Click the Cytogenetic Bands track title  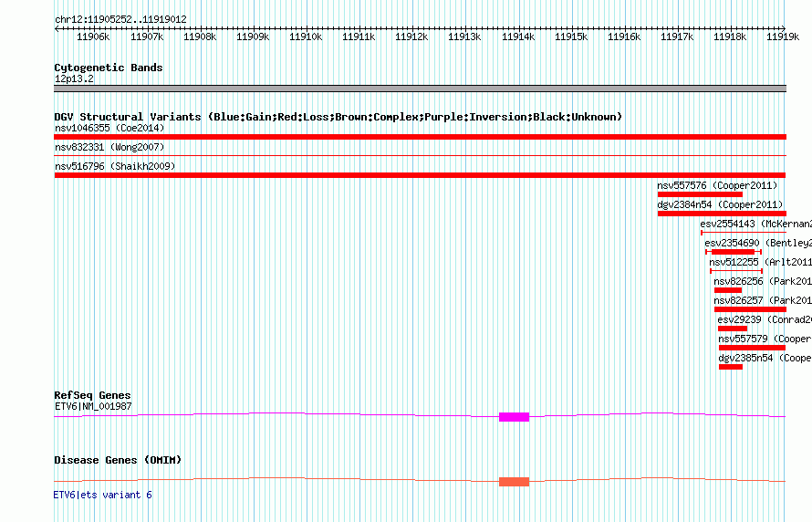coord(109,68)
